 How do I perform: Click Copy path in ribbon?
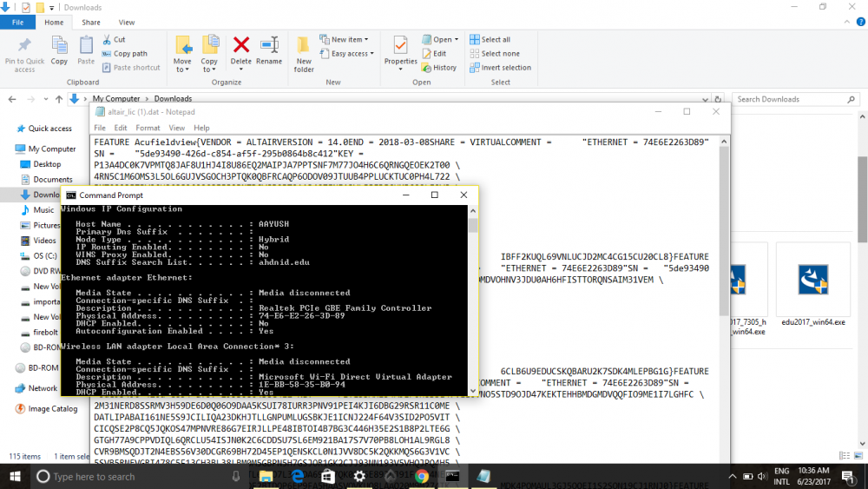tap(124, 54)
